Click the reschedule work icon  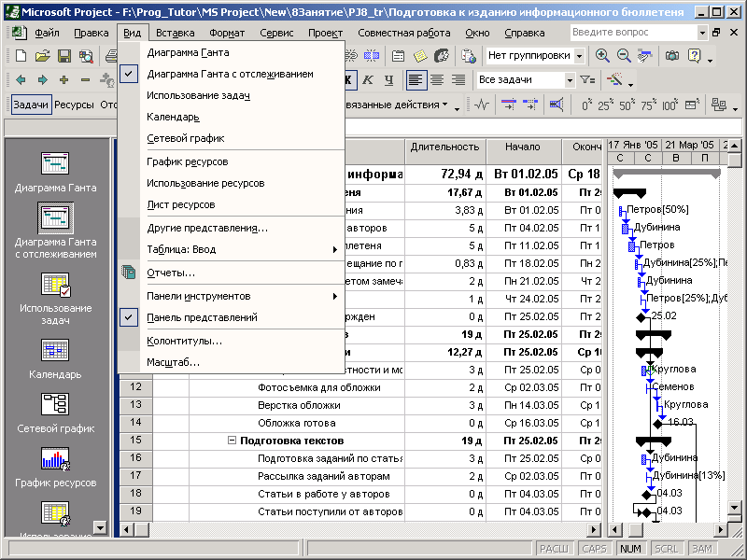(530, 105)
